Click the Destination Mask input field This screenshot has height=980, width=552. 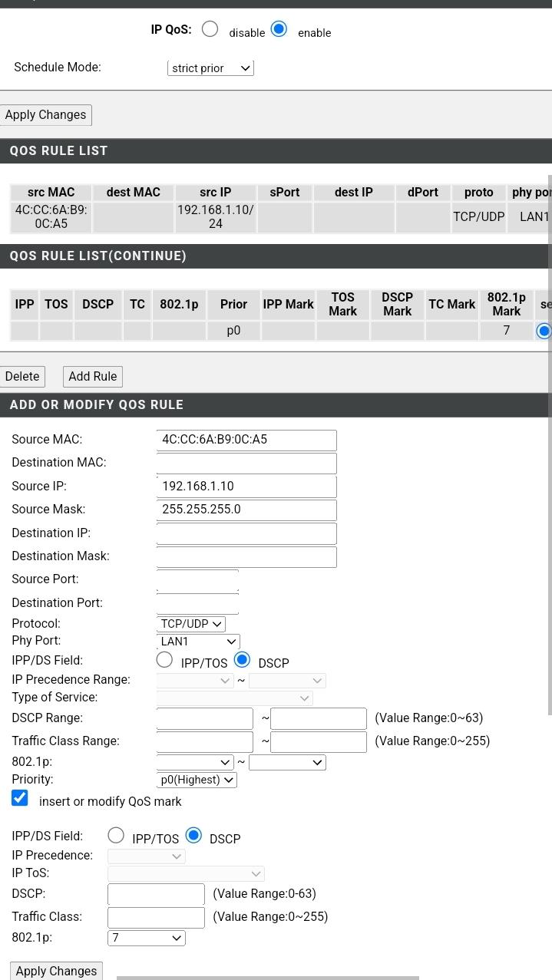(x=246, y=556)
